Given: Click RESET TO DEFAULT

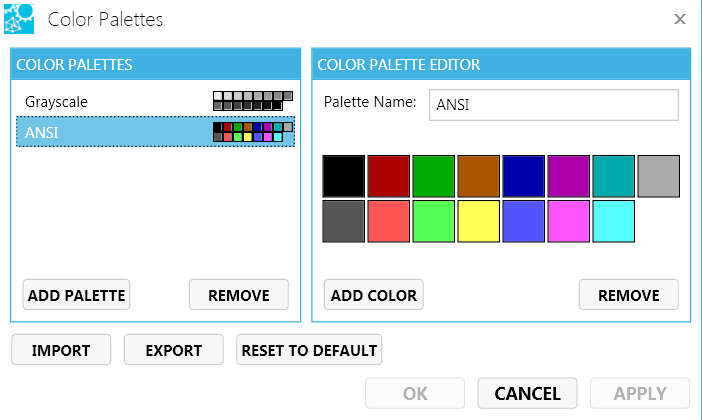Looking at the screenshot, I should [x=309, y=350].
